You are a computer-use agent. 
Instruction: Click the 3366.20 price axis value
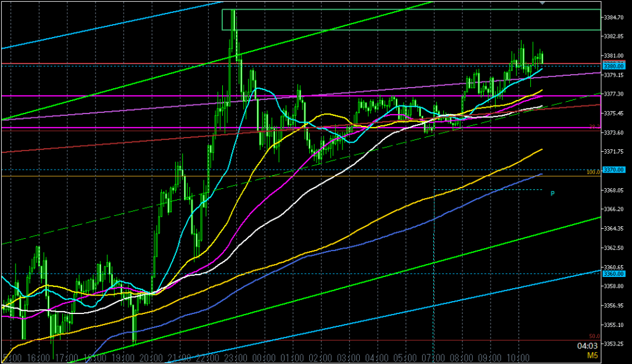614,209
